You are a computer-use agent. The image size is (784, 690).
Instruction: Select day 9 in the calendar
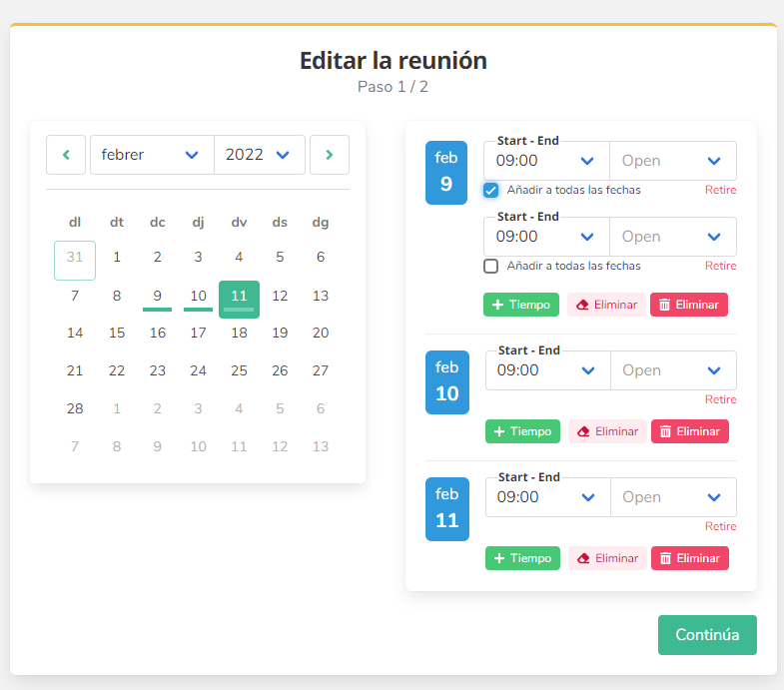pyautogui.click(x=157, y=297)
